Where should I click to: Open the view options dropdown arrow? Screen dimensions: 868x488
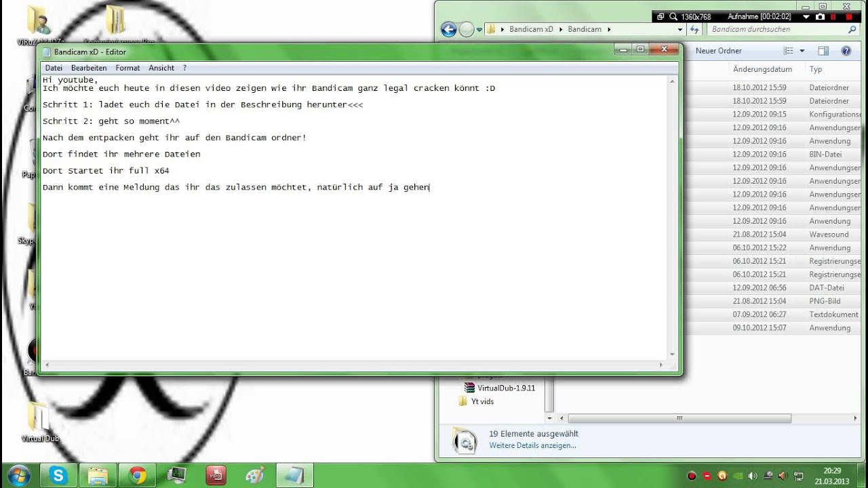click(x=802, y=51)
